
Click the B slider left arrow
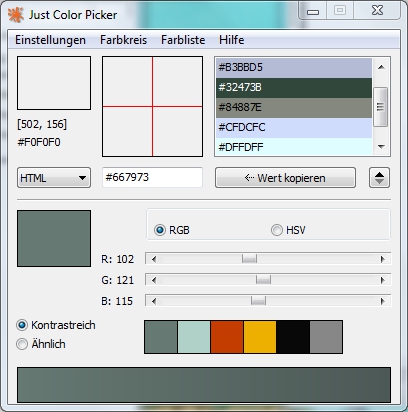point(154,301)
